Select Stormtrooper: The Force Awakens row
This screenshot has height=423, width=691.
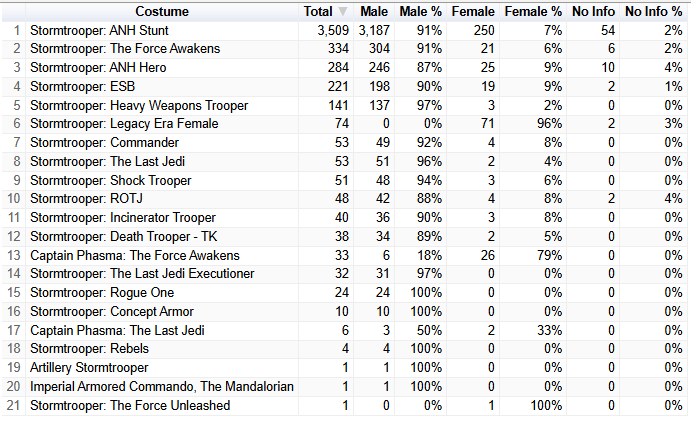[346, 49]
